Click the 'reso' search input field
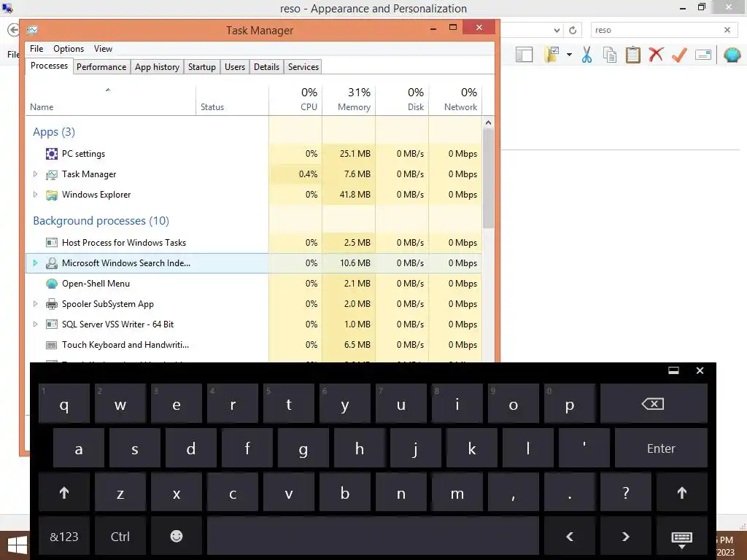 click(x=657, y=30)
